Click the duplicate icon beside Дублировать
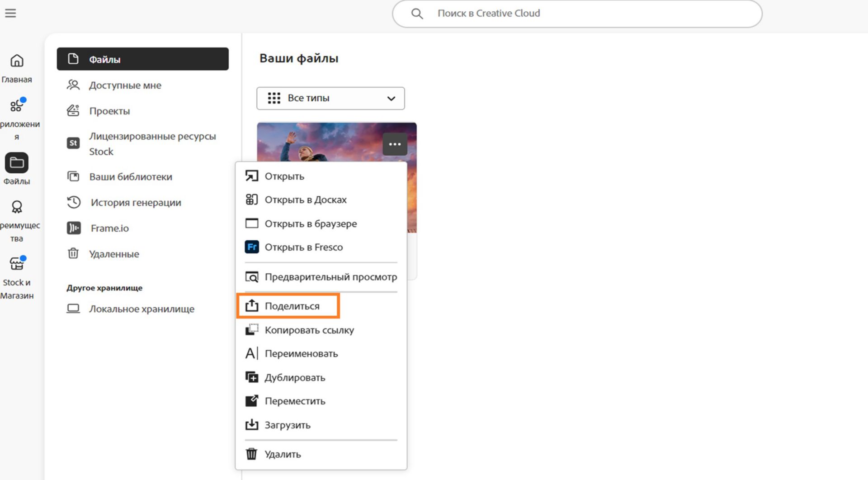868x480 pixels. click(x=252, y=377)
